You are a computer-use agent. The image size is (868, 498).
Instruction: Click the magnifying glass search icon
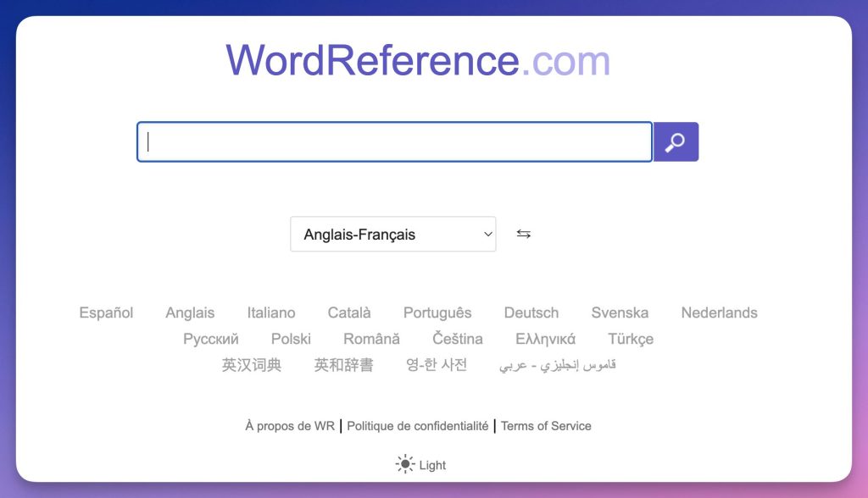tap(675, 141)
